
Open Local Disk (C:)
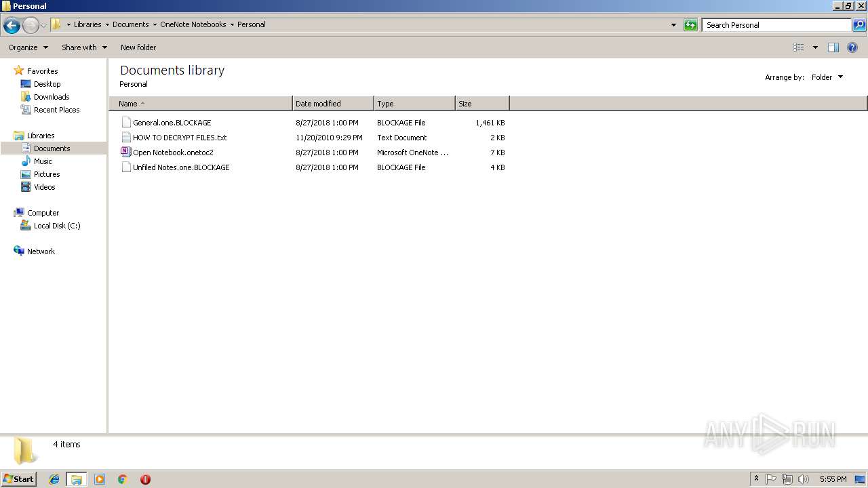point(57,226)
